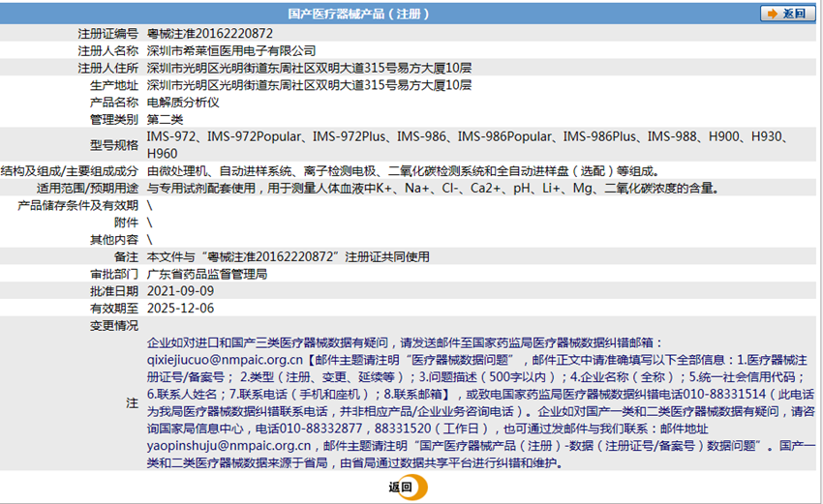Select the expiry date 2025-12-06
Image resolution: width=823 pixels, height=504 pixels.
click(x=180, y=309)
